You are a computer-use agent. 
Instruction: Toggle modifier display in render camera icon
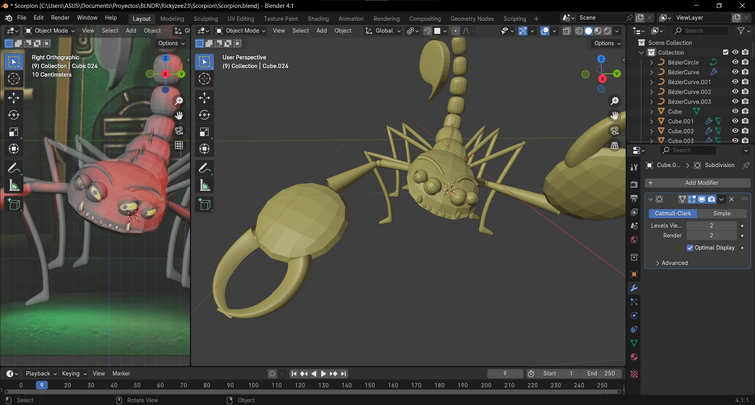pyautogui.click(x=711, y=199)
